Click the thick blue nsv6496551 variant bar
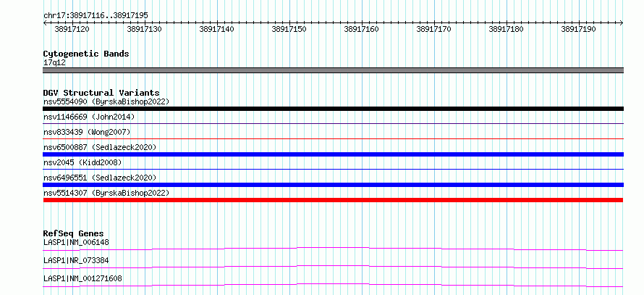 click(x=333, y=185)
